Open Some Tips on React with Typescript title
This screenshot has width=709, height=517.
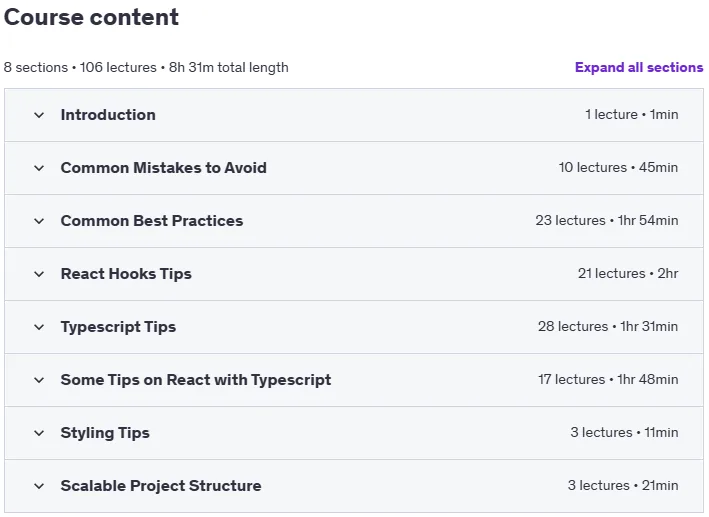(x=196, y=380)
